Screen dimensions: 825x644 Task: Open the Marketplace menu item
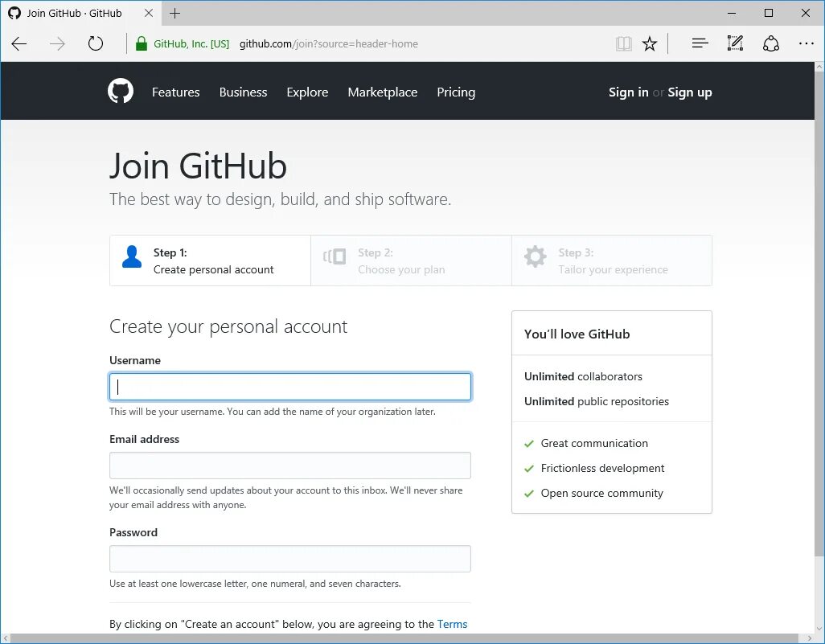coord(383,92)
